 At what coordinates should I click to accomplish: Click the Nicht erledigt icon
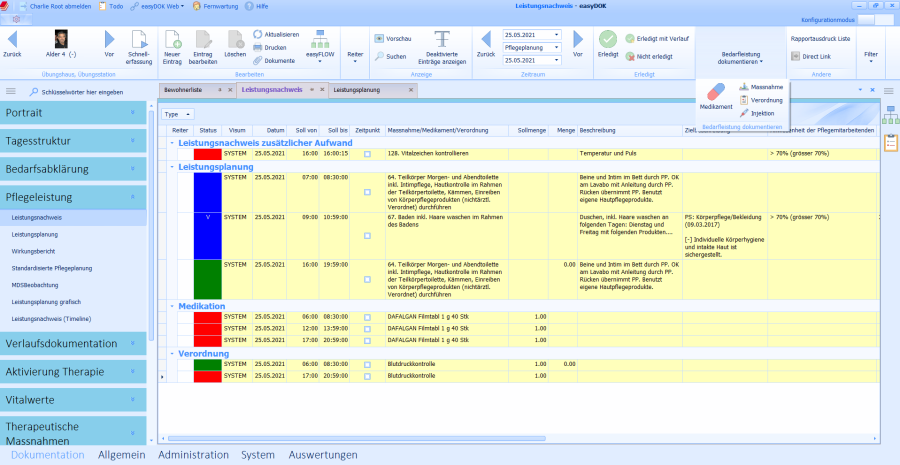(630, 56)
